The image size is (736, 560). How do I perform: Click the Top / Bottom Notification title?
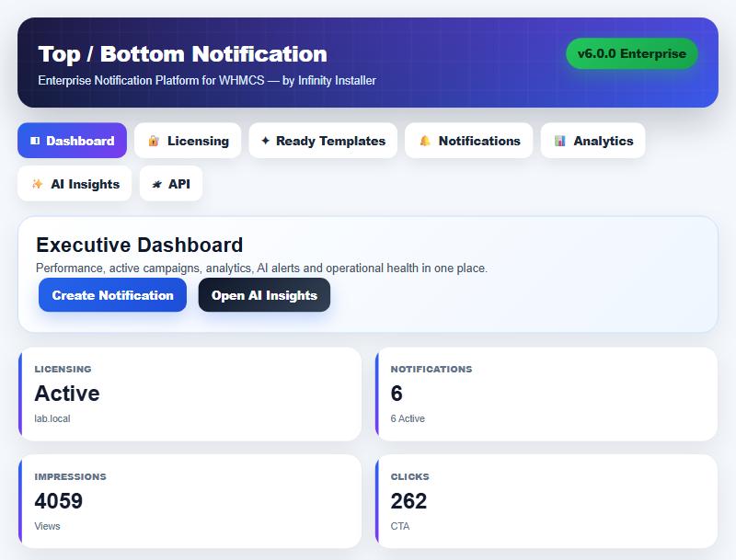click(x=182, y=54)
